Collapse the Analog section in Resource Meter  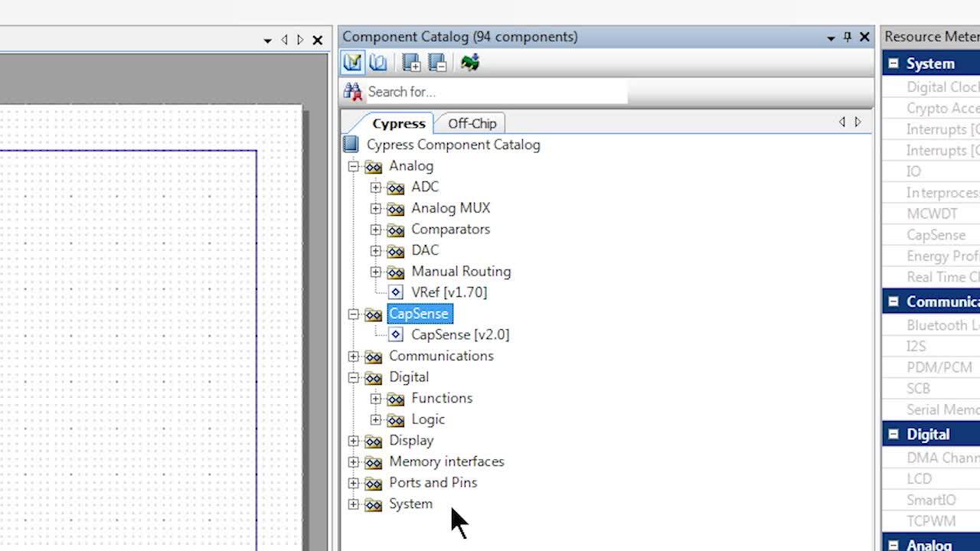pyautogui.click(x=893, y=545)
